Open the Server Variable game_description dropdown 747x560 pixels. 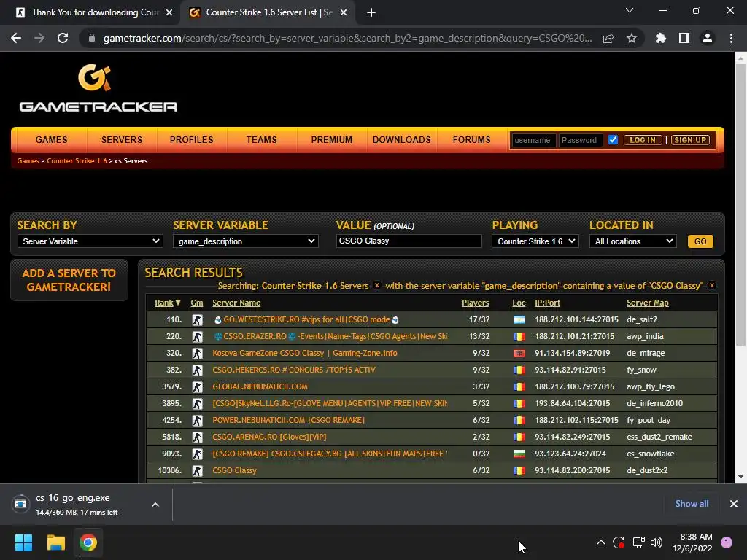245,241
